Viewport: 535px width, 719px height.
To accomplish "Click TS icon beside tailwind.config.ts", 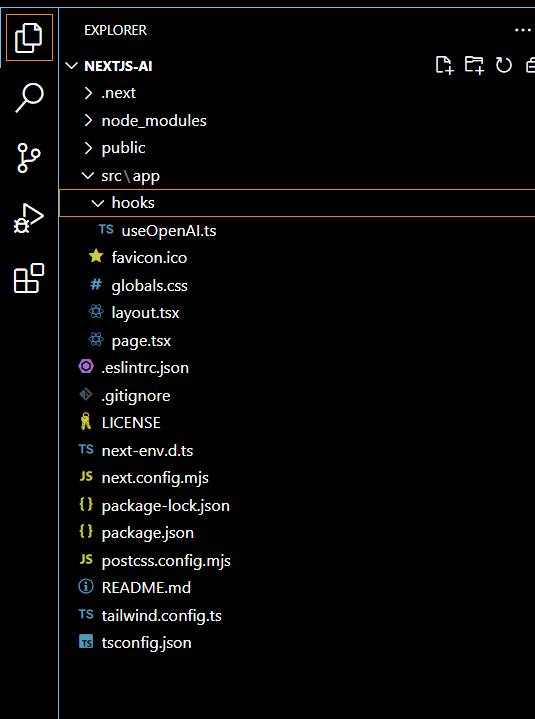I will click(86, 614).
